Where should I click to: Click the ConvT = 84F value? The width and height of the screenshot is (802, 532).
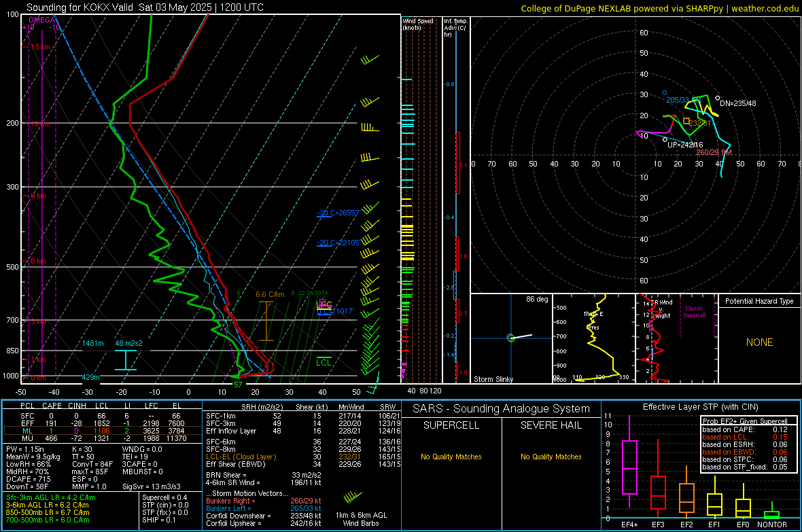click(92, 464)
